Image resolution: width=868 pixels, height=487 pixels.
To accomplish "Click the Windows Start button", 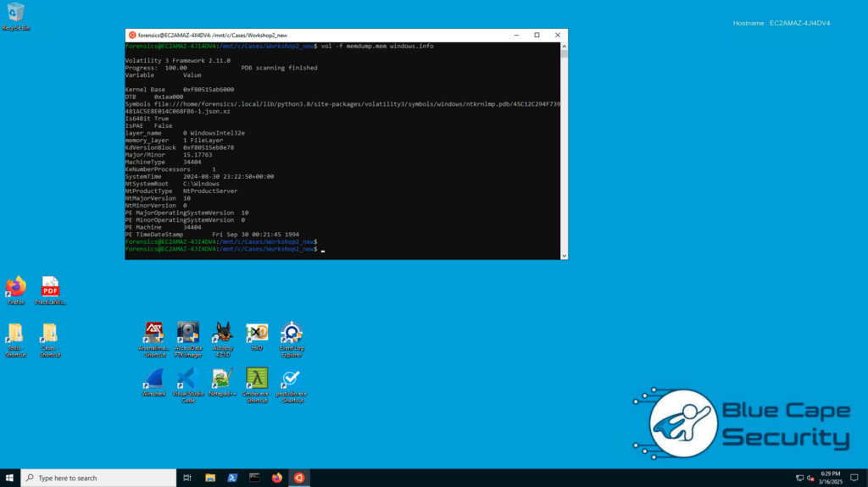I will click(9, 478).
